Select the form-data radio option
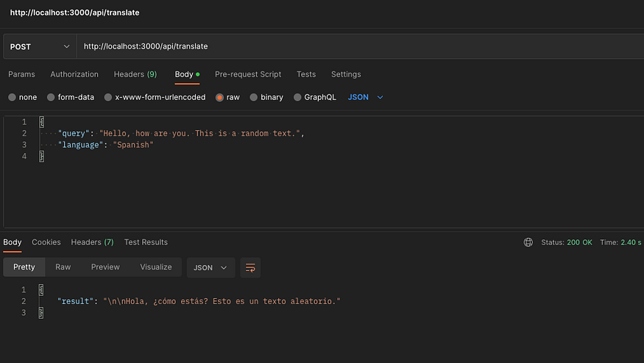Screen dimensions: 644x363 [x=51, y=97]
